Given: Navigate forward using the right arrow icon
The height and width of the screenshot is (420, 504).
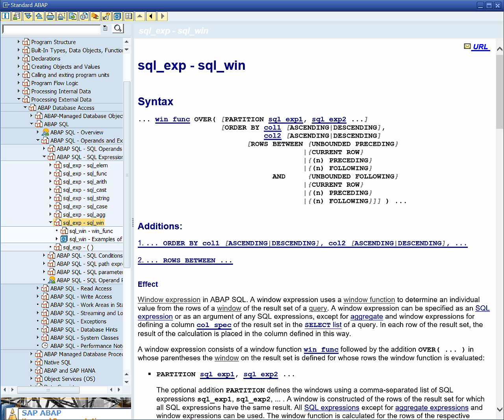Looking at the screenshot, I should [162, 16].
